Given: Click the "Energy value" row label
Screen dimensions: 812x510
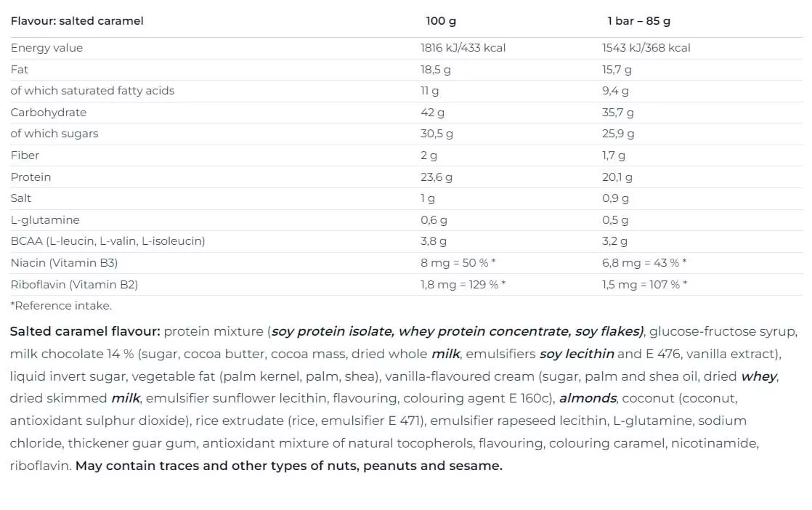Looking at the screenshot, I should [46, 48].
